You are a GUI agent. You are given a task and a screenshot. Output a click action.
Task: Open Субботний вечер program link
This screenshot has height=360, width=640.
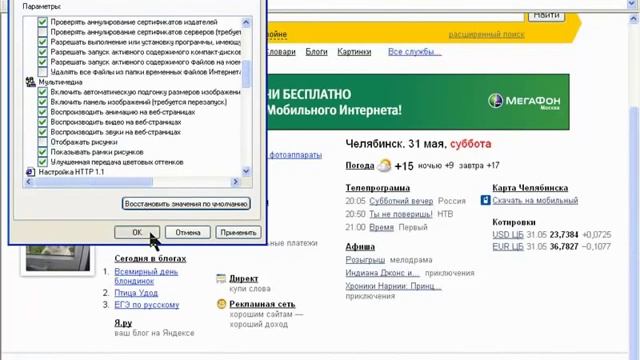(x=401, y=201)
